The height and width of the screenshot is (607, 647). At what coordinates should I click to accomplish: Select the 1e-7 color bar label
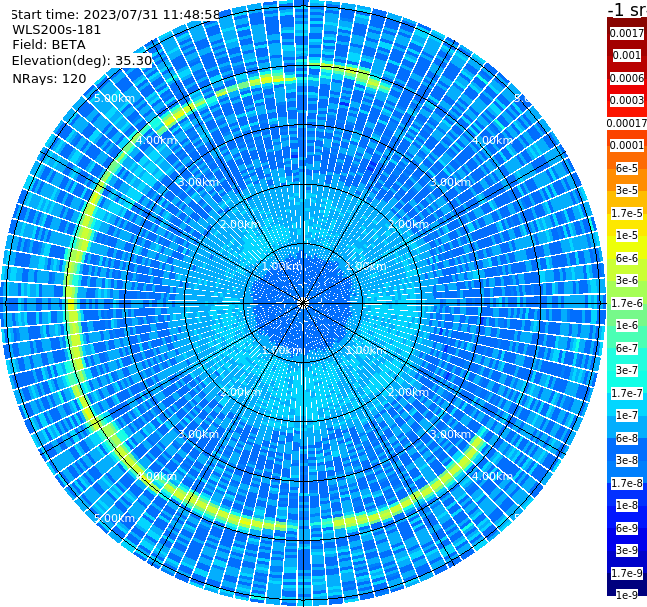(627, 415)
